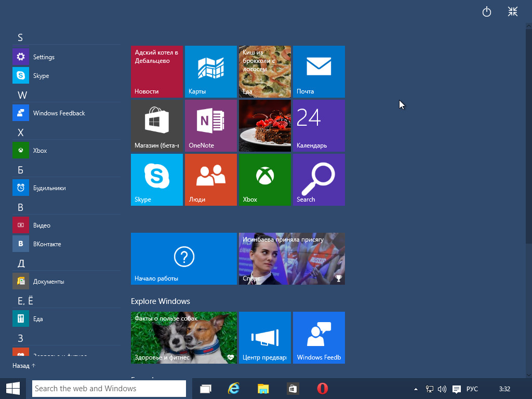This screenshot has height=399, width=532.
Task: Click the letter S group header
Action: (20, 37)
